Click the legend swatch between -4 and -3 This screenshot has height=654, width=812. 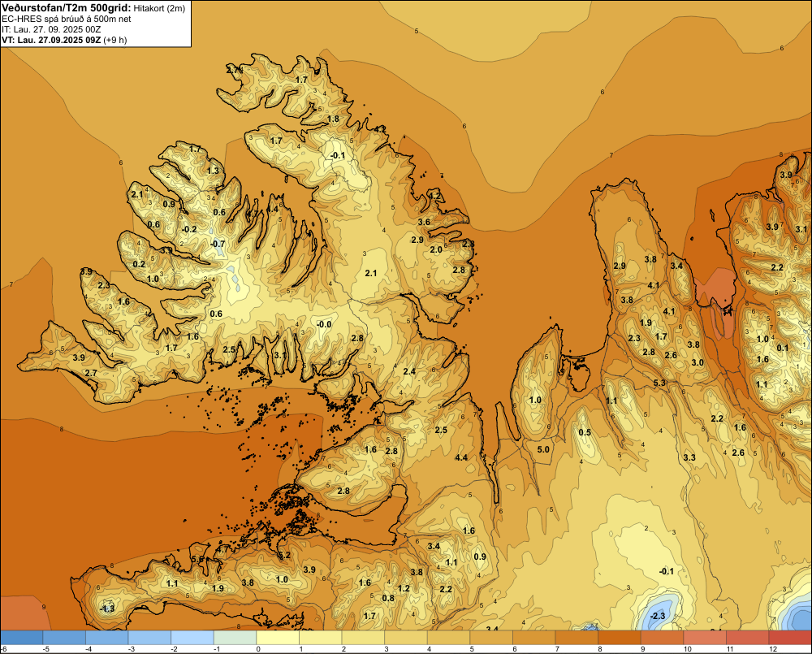pos(106,638)
